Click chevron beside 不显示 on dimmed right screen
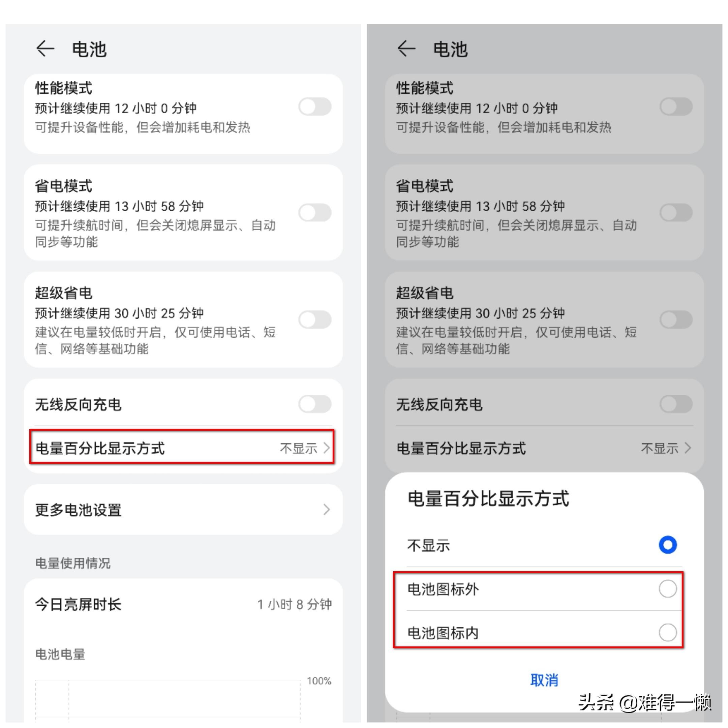This screenshot has height=728, width=728. tap(688, 448)
